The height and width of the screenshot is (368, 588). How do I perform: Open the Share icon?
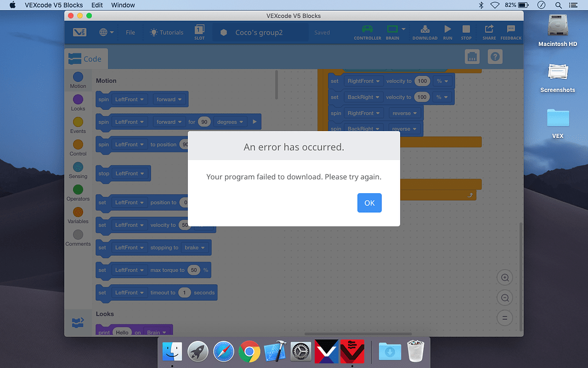tap(489, 29)
